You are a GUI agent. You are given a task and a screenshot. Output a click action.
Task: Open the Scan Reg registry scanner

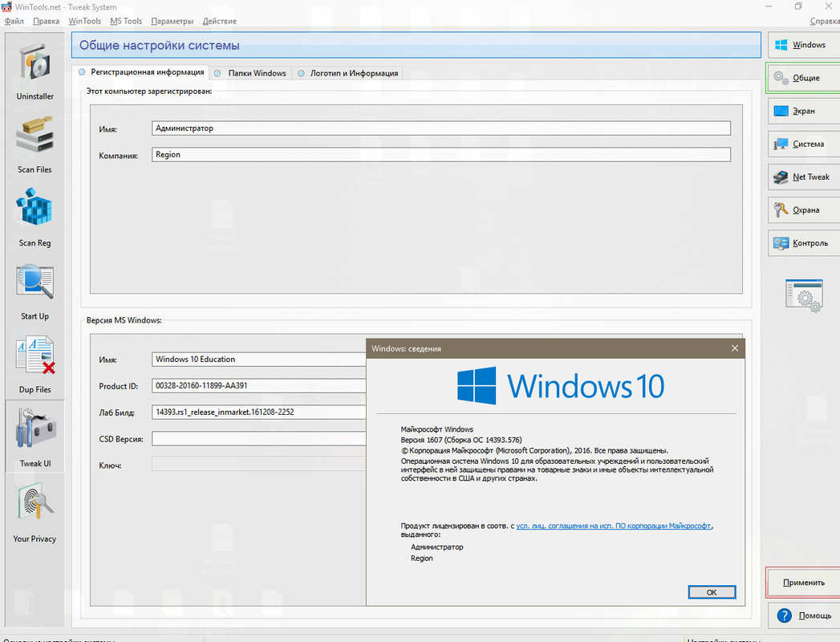click(x=34, y=217)
